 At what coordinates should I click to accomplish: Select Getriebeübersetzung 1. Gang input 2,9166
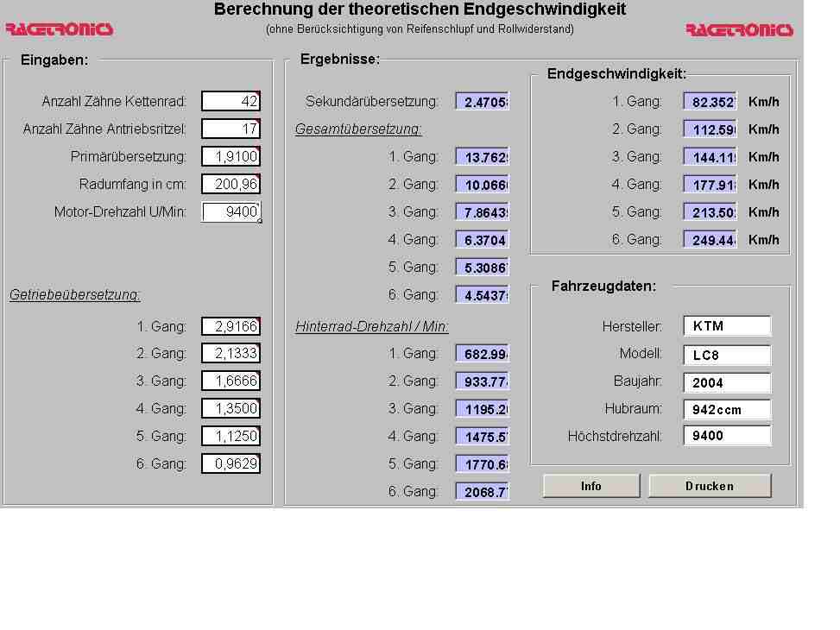[231, 325]
